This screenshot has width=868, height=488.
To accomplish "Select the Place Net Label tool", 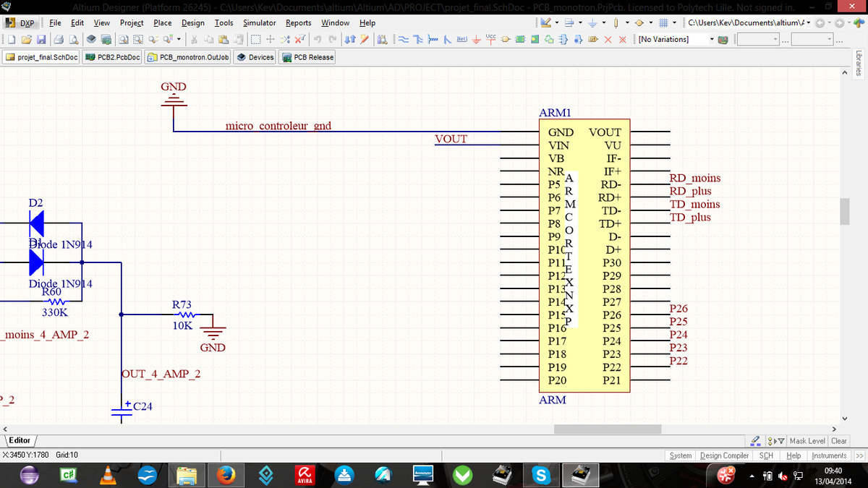I will click(x=461, y=39).
